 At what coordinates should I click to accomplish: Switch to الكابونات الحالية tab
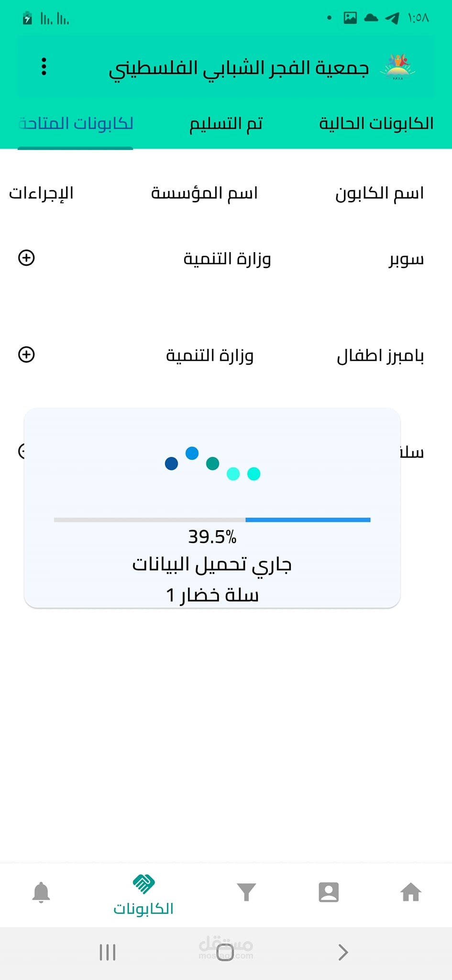click(376, 123)
